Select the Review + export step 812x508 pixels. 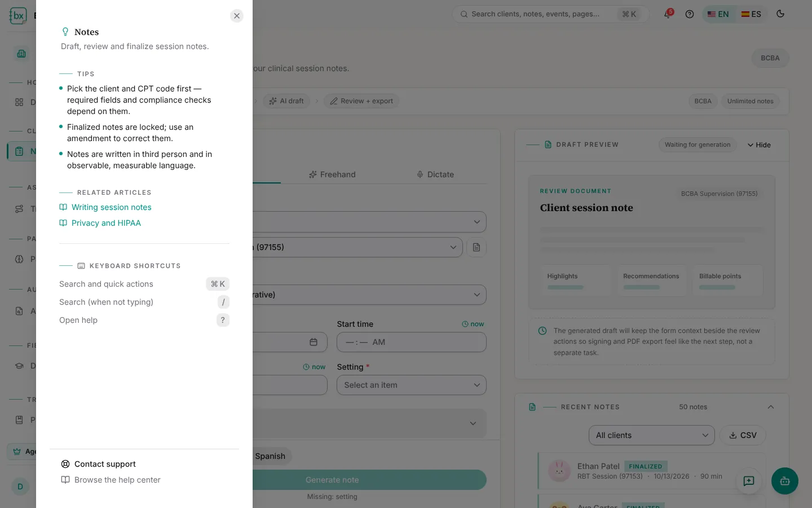pos(361,101)
